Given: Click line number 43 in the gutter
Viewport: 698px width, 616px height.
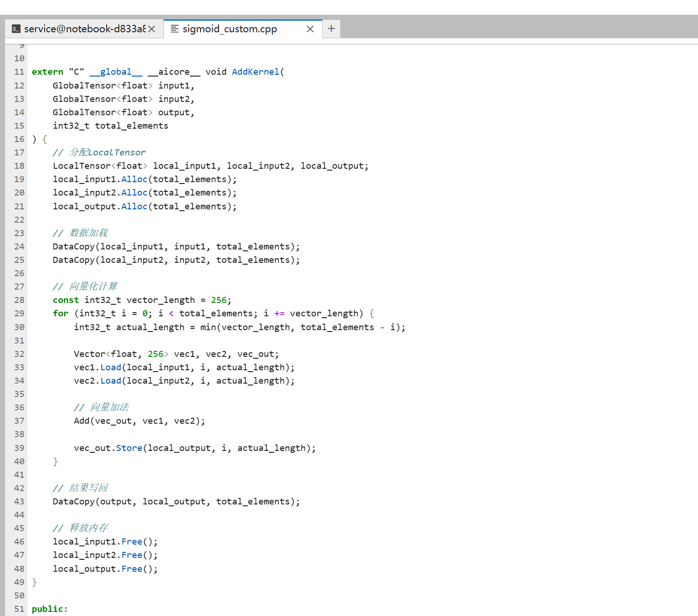Looking at the screenshot, I should click(19, 502).
